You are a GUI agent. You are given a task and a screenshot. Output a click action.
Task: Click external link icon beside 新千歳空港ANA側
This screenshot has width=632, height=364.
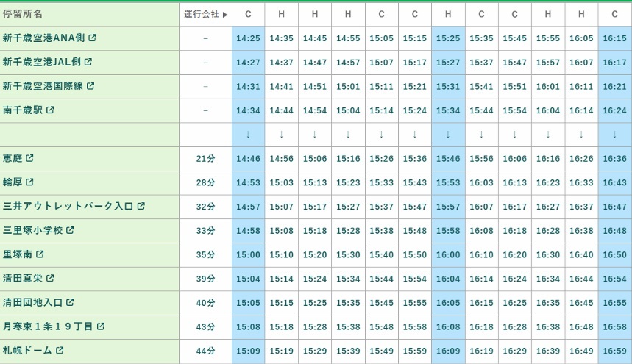tap(93, 38)
